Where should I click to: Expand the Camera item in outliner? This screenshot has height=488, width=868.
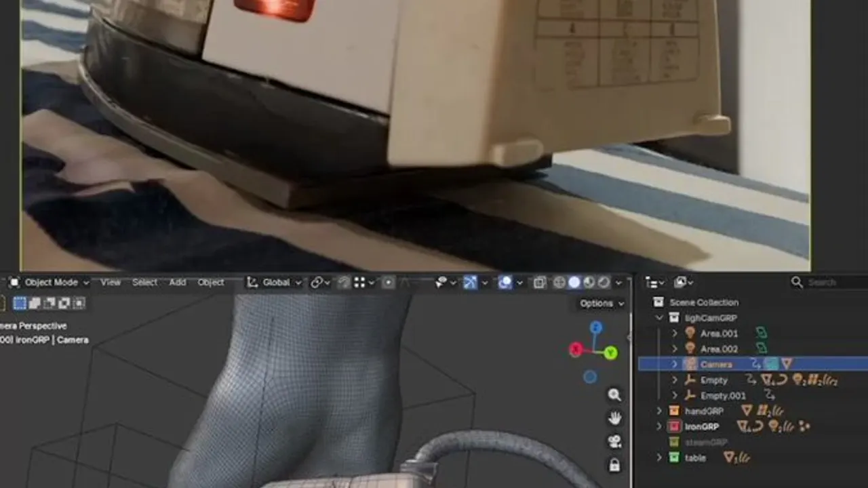(x=675, y=365)
